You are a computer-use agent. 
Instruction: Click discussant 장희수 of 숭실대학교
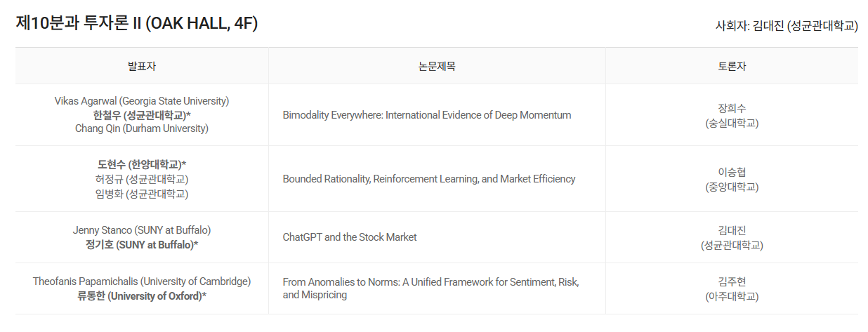732,115
